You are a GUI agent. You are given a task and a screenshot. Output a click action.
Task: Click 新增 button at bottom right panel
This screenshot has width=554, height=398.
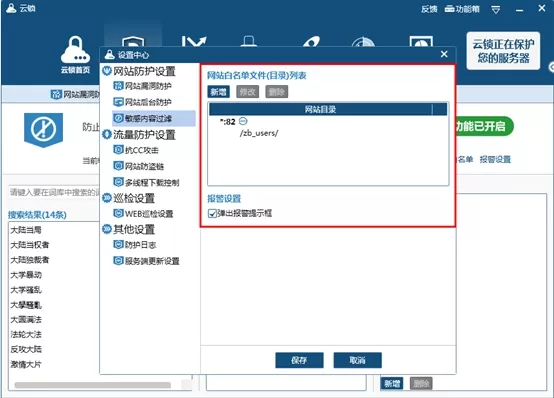point(392,384)
